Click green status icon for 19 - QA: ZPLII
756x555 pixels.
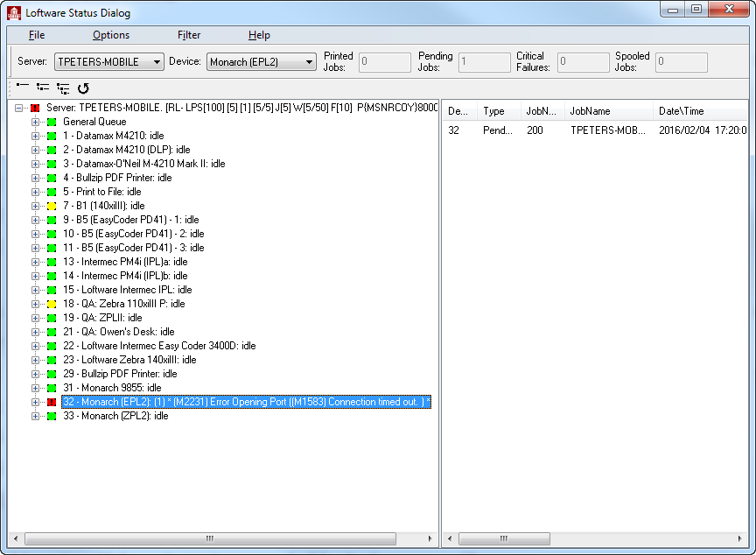click(x=52, y=318)
